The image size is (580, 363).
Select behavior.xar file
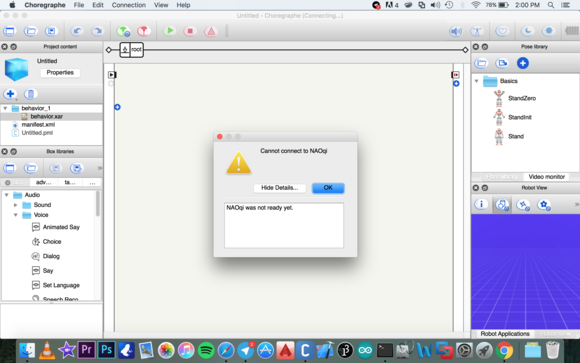tap(47, 116)
